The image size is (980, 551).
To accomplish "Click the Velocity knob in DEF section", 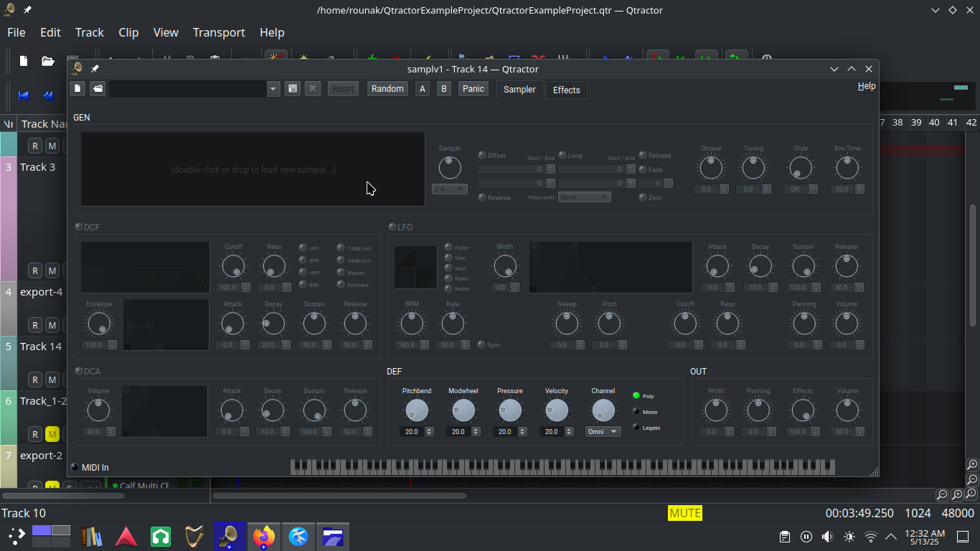I will [x=556, y=410].
